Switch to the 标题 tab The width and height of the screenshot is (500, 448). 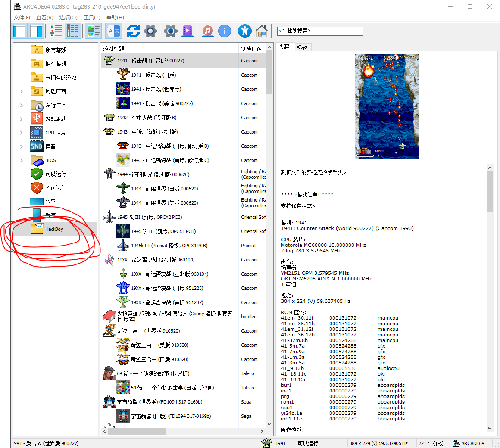pyautogui.click(x=302, y=47)
